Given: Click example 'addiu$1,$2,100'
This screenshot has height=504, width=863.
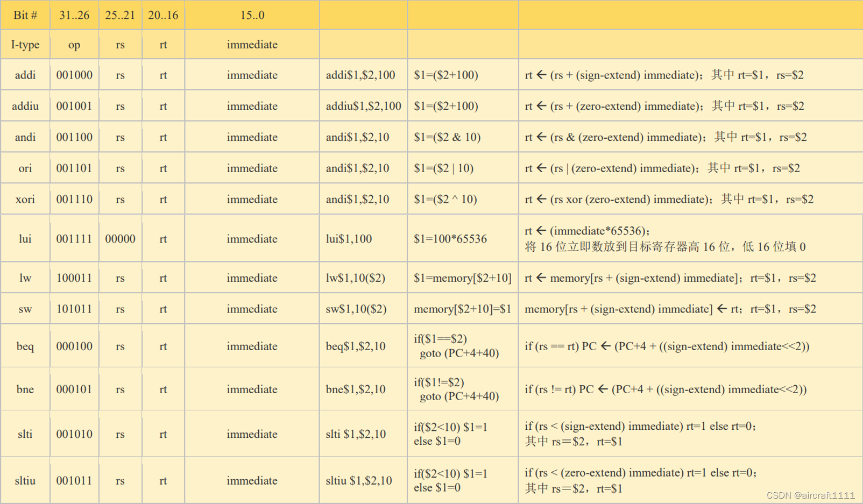Looking at the screenshot, I should coord(364,106).
